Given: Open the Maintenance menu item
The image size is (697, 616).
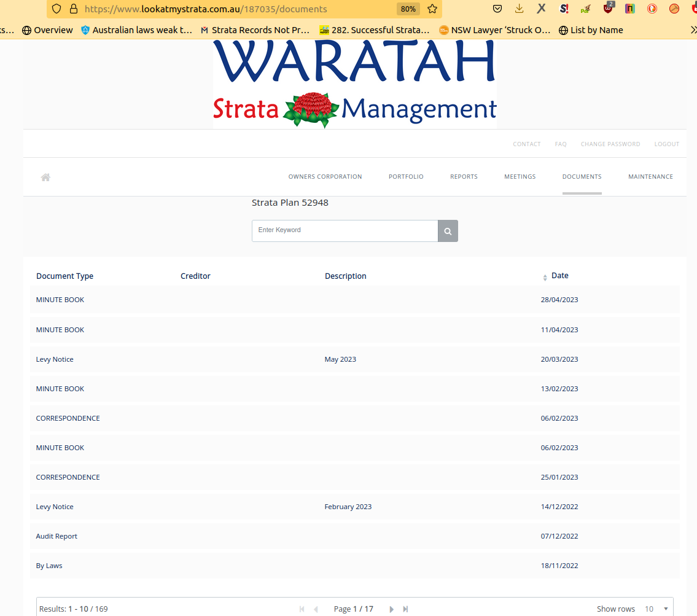Looking at the screenshot, I should pos(650,177).
